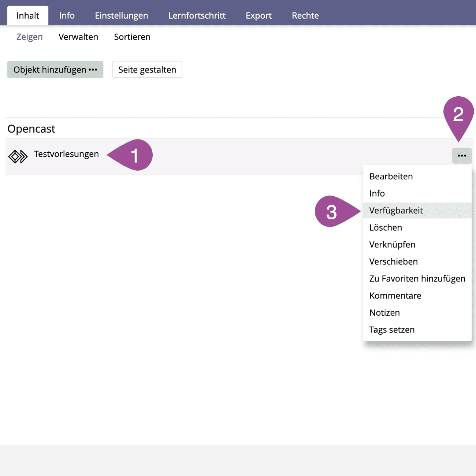Expand the Objekt hinzufügen dropdown
Screen dimensions: 476x476
click(x=55, y=70)
